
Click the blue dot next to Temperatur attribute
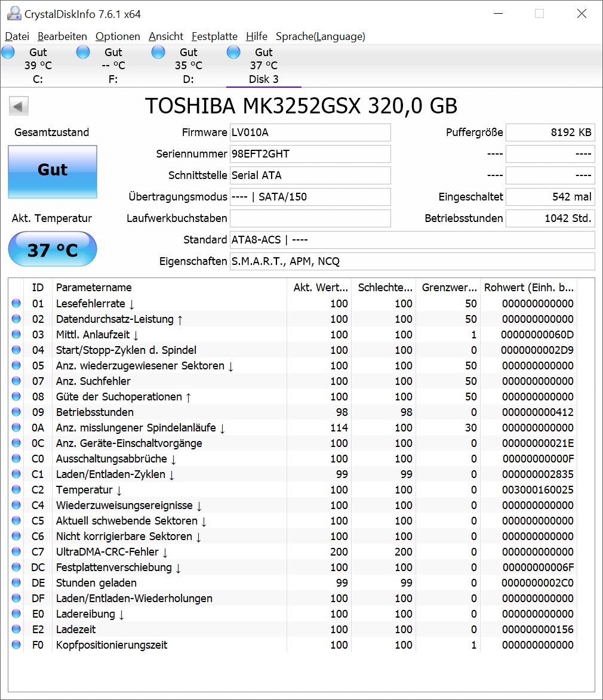point(16,489)
